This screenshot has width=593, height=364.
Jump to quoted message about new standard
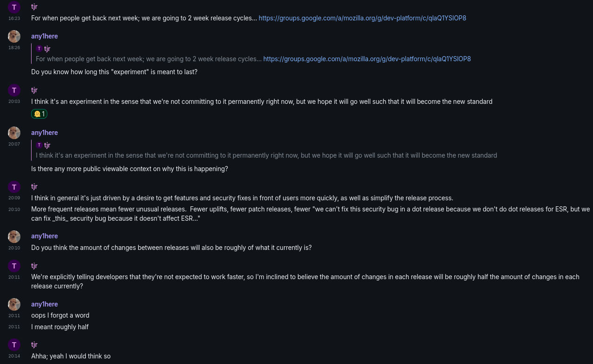[266, 155]
